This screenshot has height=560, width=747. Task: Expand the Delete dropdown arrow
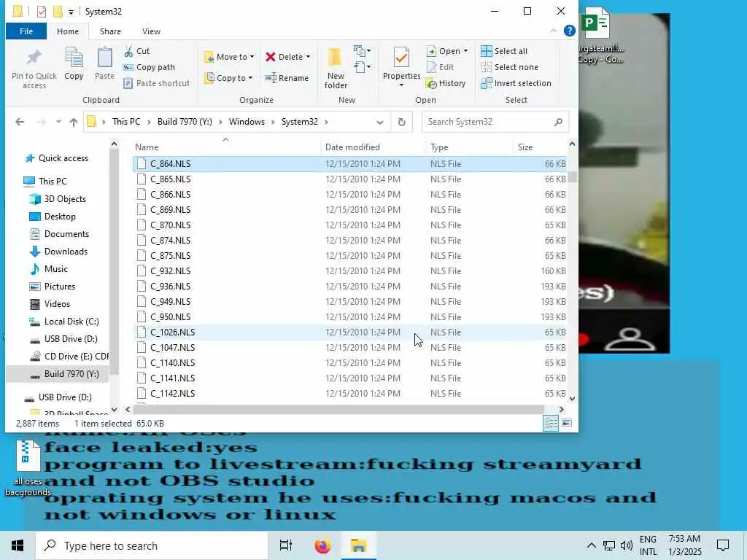tap(309, 57)
